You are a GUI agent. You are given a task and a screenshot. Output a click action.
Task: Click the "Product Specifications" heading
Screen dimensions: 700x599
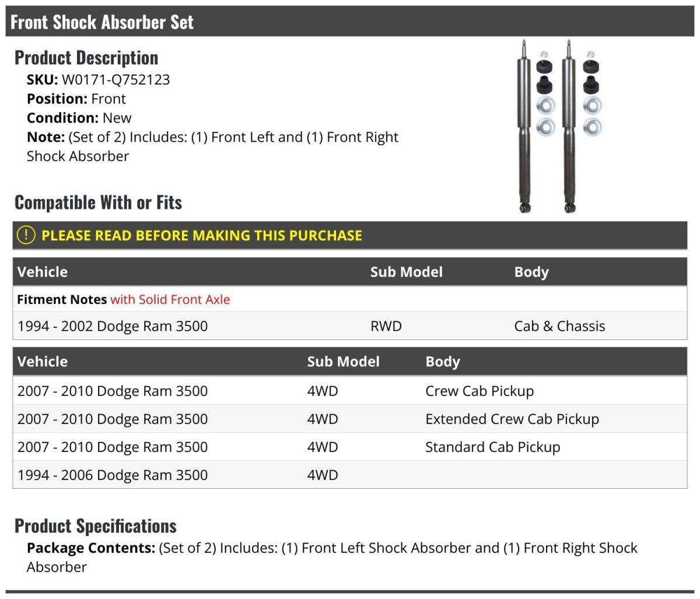[96, 526]
